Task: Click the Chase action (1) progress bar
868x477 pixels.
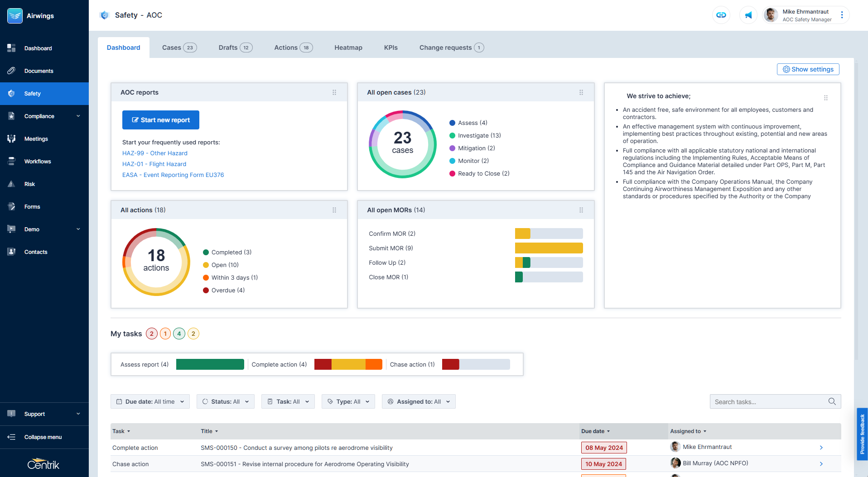Action: [x=476, y=364]
